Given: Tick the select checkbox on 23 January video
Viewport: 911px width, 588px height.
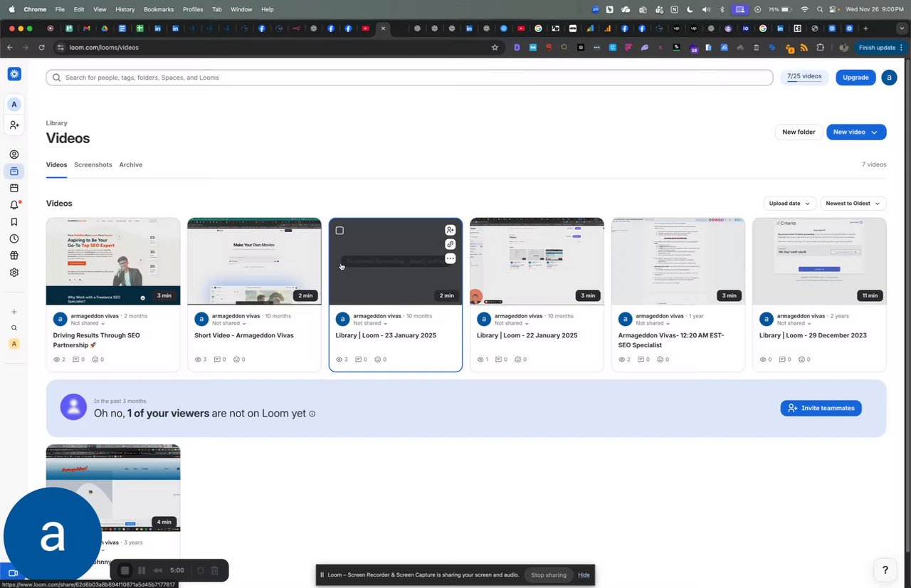Looking at the screenshot, I should coord(339,230).
